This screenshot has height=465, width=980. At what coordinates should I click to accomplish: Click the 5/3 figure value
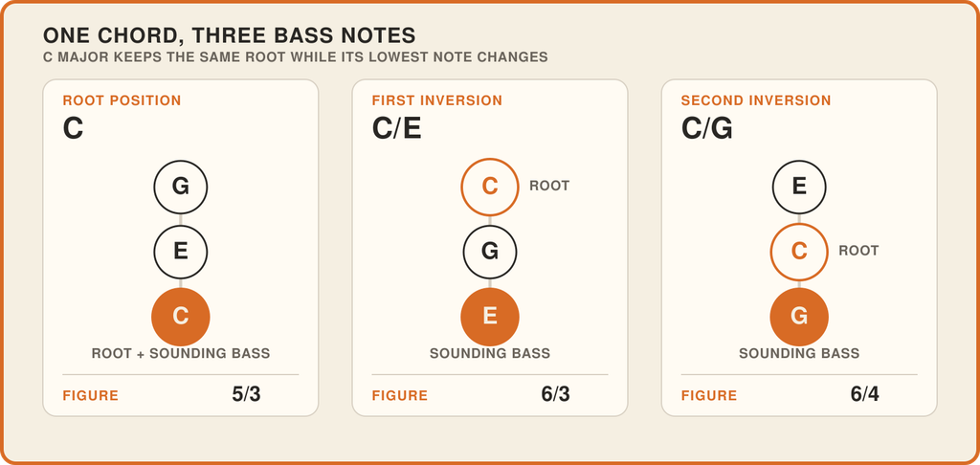246,394
